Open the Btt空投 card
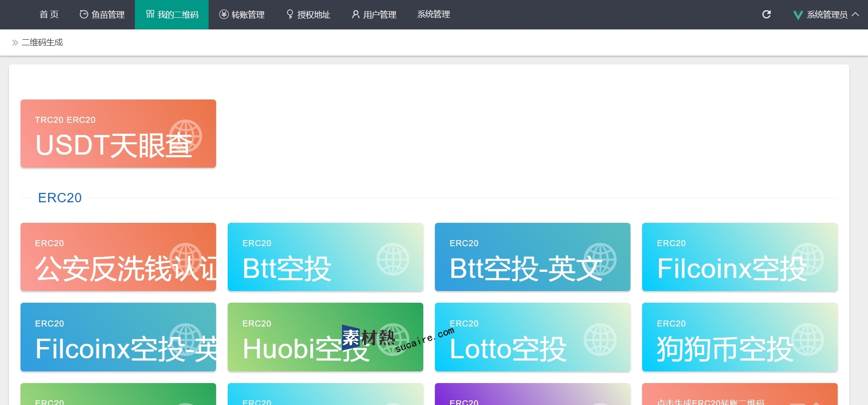This screenshot has height=405, width=868. (x=325, y=257)
